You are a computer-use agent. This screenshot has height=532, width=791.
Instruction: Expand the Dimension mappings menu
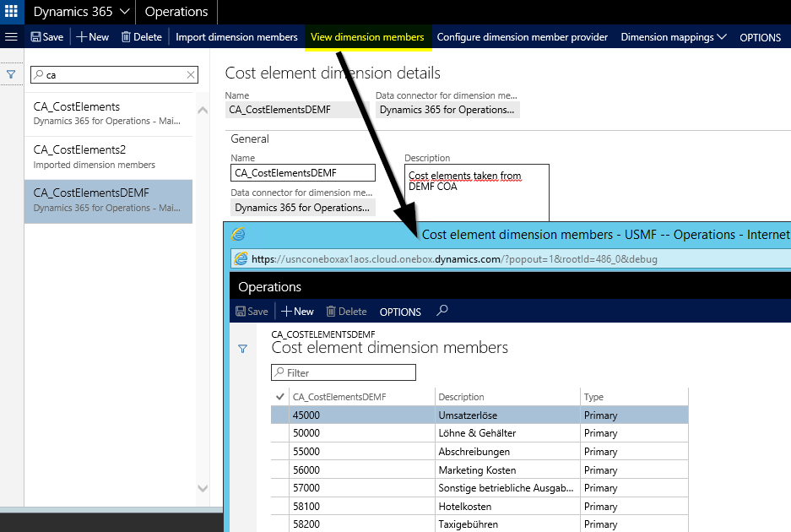click(x=674, y=37)
